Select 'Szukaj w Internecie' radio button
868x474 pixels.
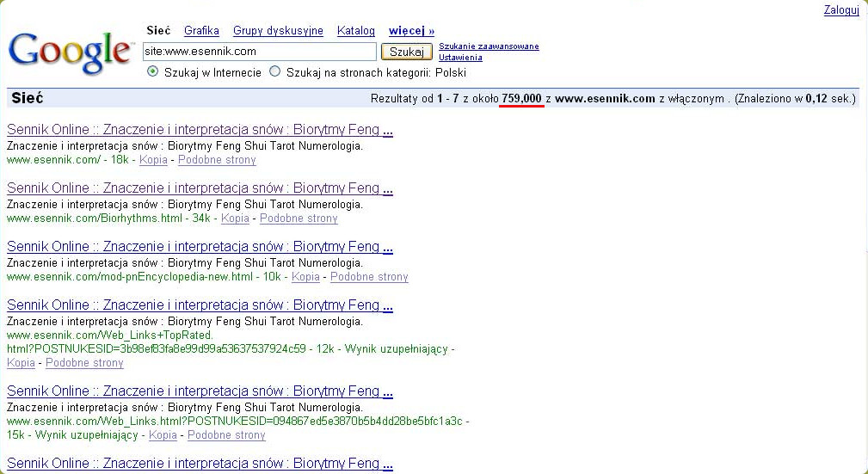153,72
